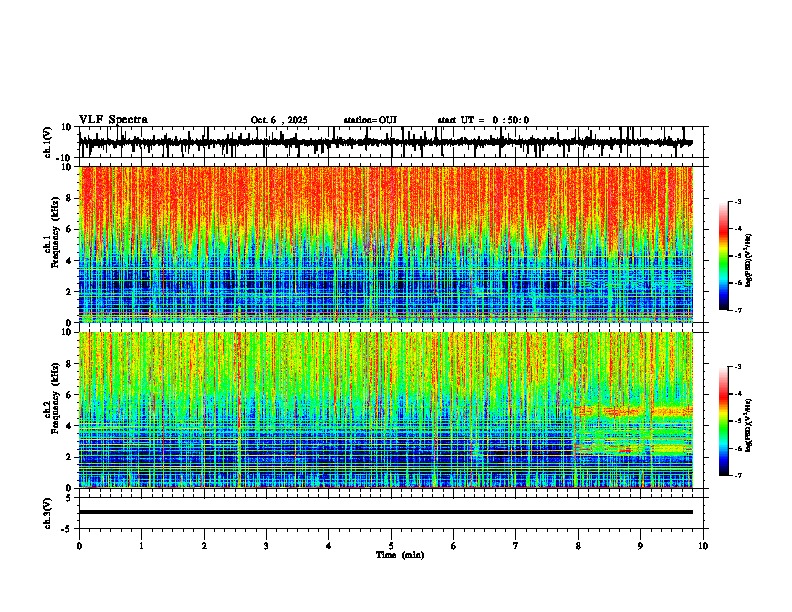Click the time axis tick label "4"
Image resolution: width=792 pixels, height=612 pixels.
(x=329, y=546)
